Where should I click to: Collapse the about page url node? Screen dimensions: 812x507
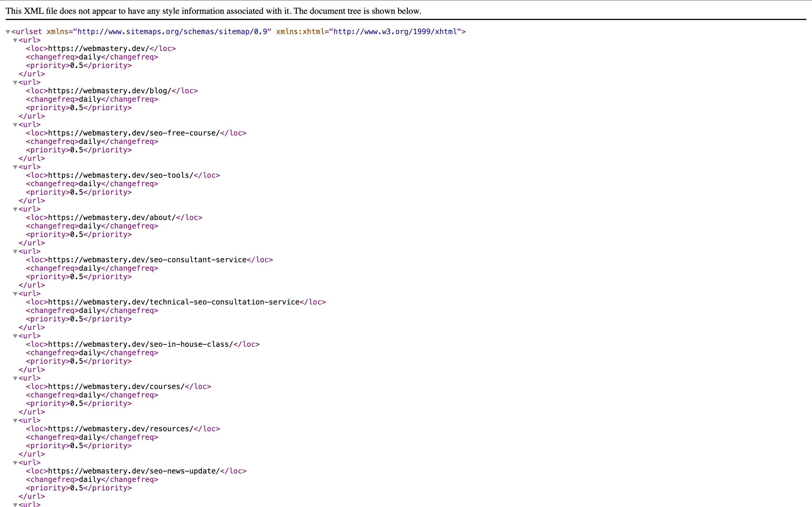click(x=15, y=209)
